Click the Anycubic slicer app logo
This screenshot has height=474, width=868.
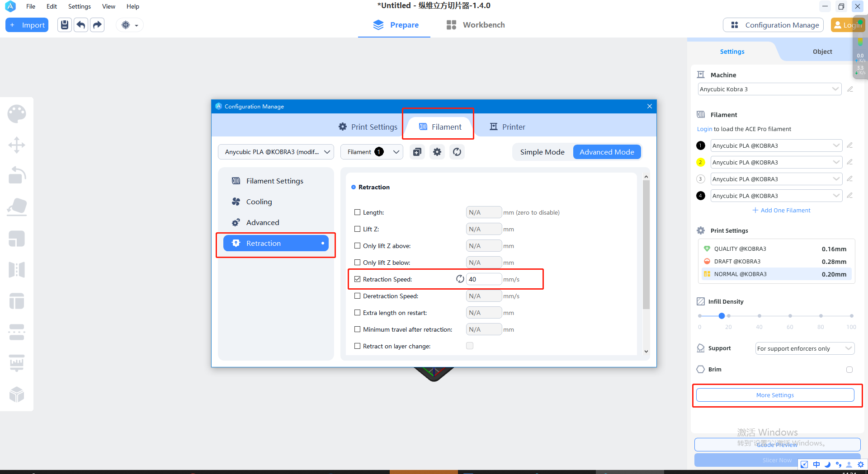click(10, 6)
